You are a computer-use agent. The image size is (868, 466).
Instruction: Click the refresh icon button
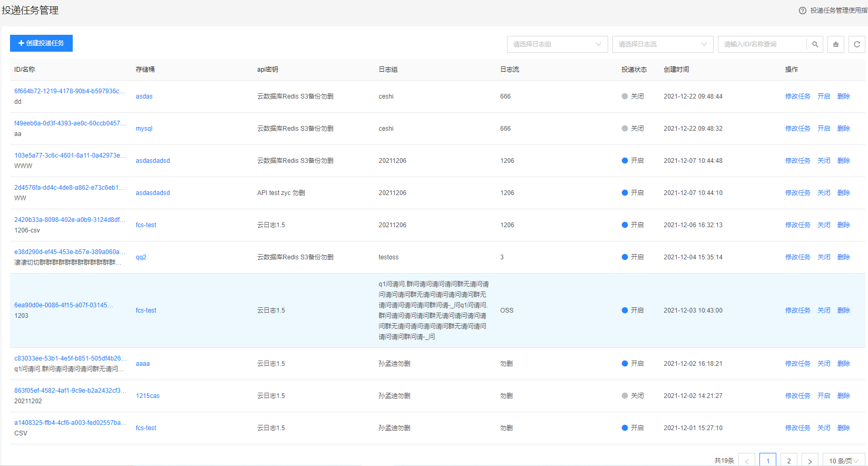[x=857, y=44]
